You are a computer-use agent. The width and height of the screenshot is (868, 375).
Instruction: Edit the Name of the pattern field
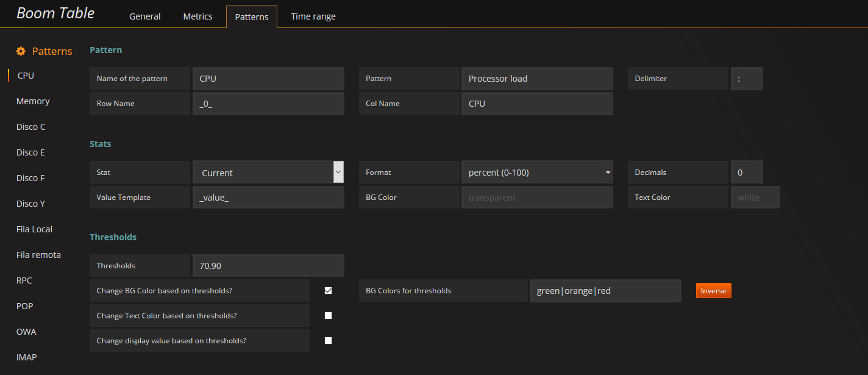[x=269, y=79]
